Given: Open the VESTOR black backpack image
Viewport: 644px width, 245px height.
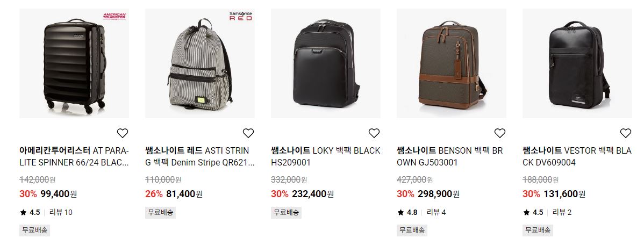Looking at the screenshot, I should [x=577, y=63].
